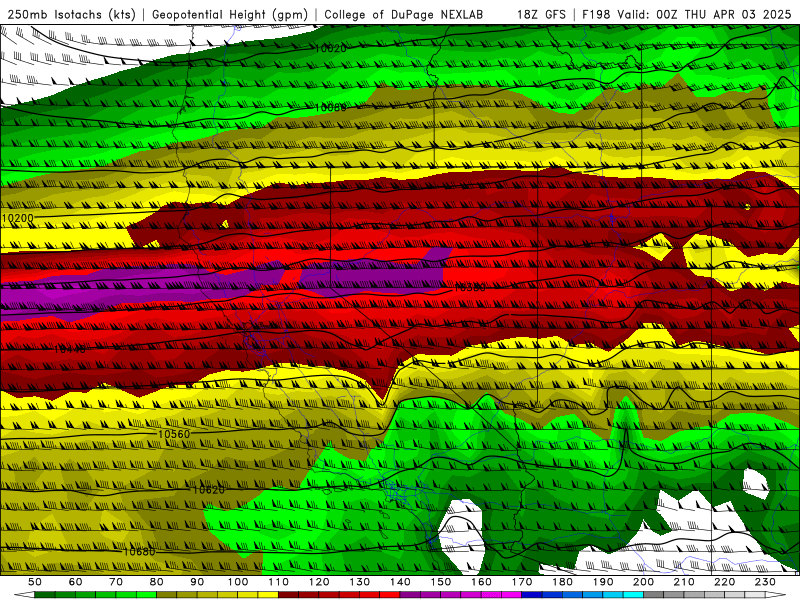The image size is (800, 600).
Task: Click the colorbar value 50
Action: pyautogui.click(x=35, y=582)
